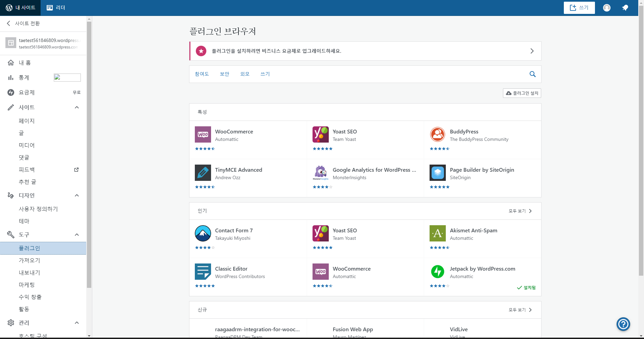Screen dimensions: 644x339
Task: Open 내 홈 in the sidebar
Action: pyautogui.click(x=43, y=63)
